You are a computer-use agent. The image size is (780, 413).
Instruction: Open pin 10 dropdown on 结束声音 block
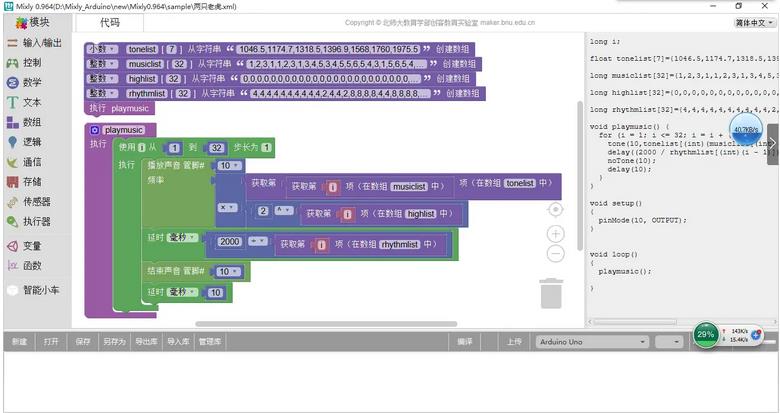tap(229, 271)
